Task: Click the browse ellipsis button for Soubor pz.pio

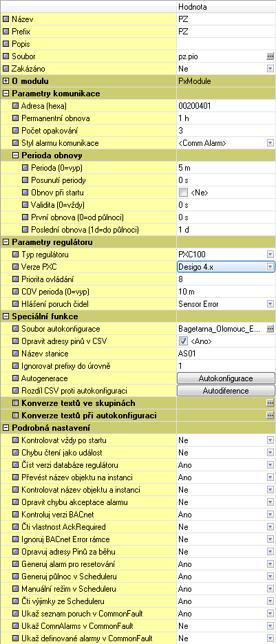Action: click(x=270, y=56)
